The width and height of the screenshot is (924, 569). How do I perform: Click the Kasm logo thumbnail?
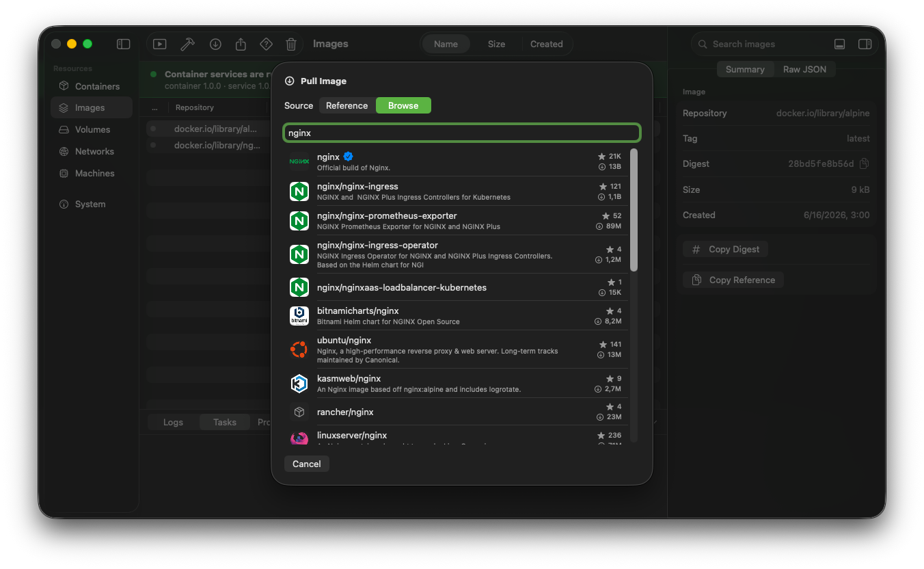[299, 383]
